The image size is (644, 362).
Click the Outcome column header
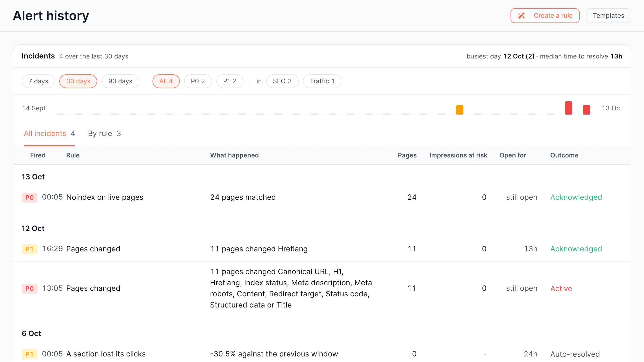click(x=564, y=155)
